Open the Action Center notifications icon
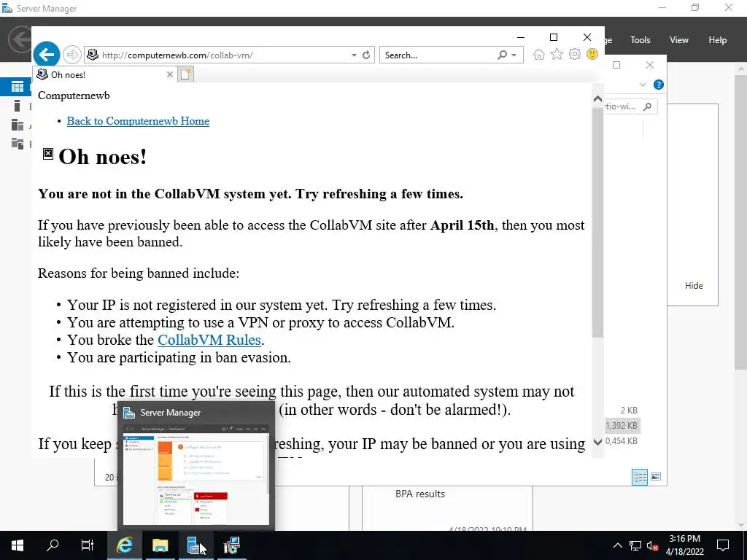 (723, 545)
